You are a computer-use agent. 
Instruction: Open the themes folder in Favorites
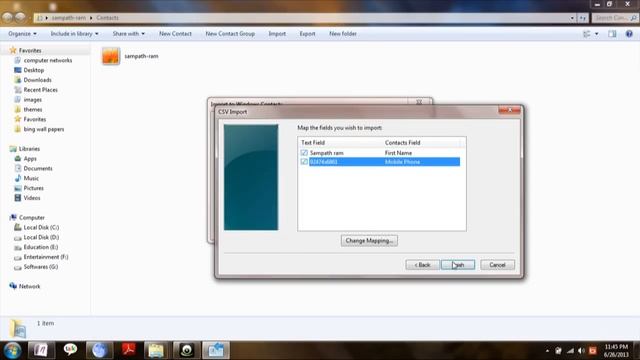click(x=33, y=109)
